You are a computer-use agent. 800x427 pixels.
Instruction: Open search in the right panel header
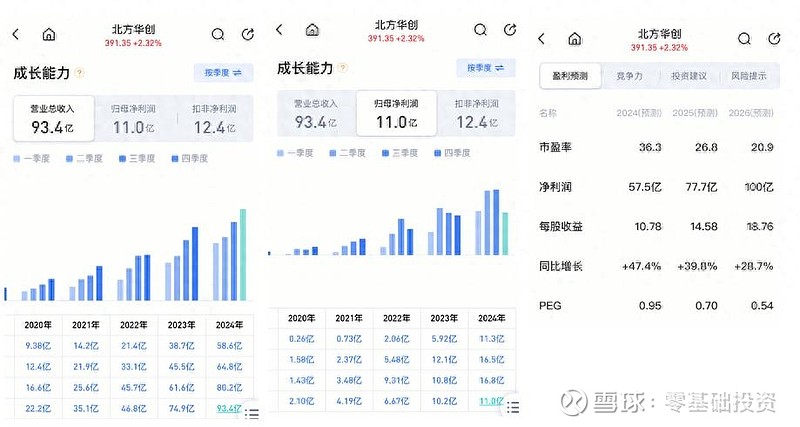click(744, 39)
